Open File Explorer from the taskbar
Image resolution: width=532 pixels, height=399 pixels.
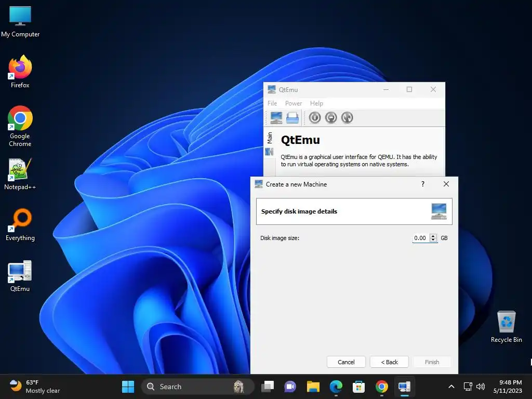(313, 387)
